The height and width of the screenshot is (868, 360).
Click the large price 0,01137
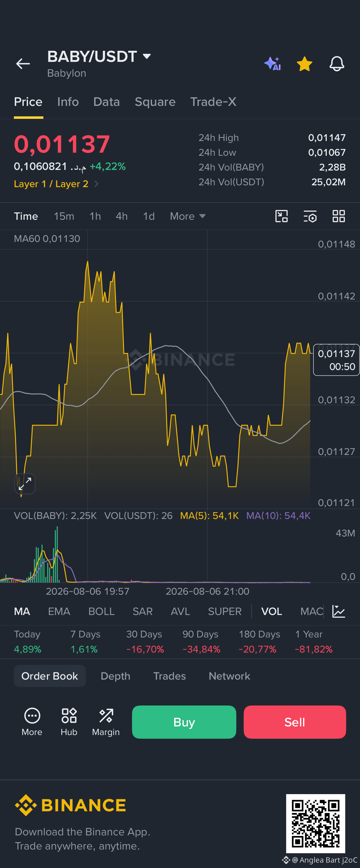pos(62,144)
